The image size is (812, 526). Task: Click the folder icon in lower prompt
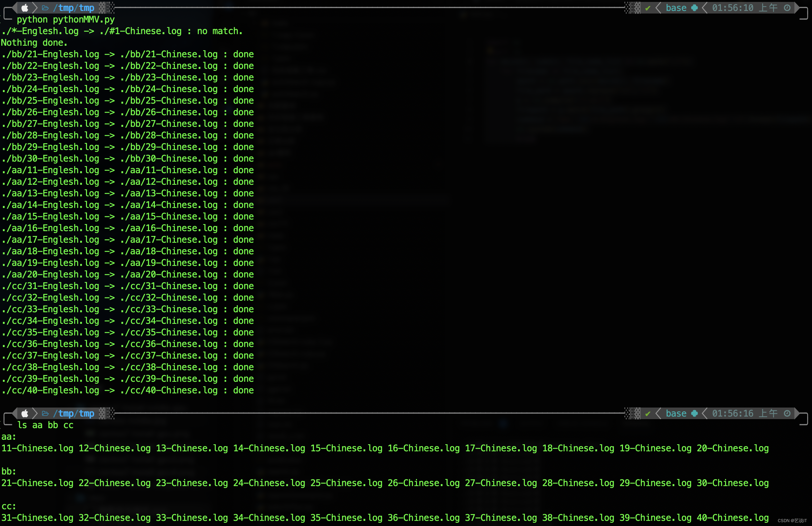[x=45, y=413]
